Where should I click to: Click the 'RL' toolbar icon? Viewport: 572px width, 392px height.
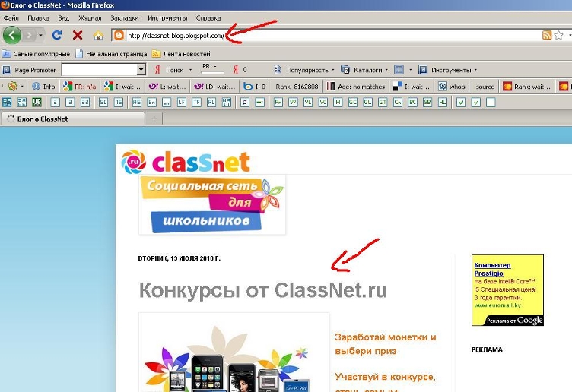point(211,103)
